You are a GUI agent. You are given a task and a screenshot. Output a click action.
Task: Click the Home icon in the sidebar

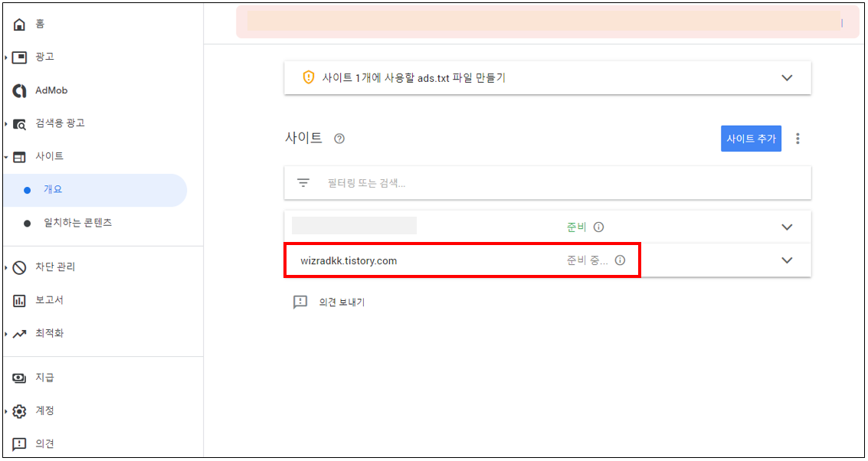(19, 25)
